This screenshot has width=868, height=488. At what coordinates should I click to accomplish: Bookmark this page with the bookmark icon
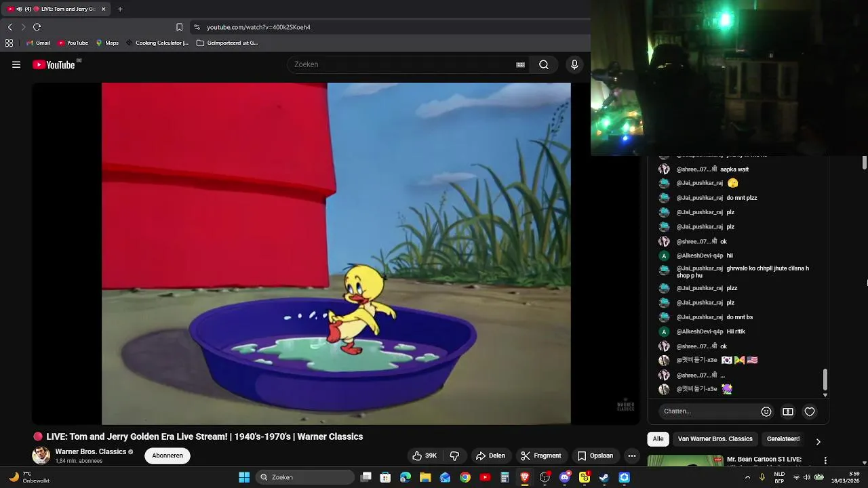pos(179,27)
